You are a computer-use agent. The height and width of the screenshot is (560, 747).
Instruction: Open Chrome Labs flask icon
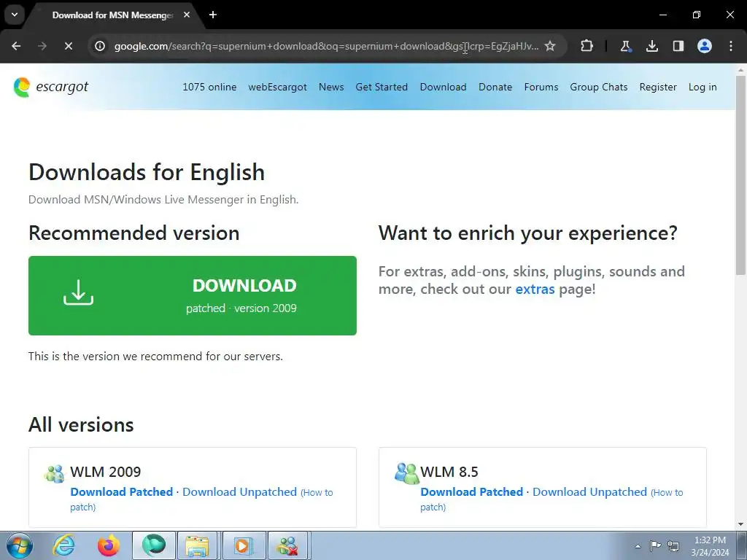pos(625,46)
